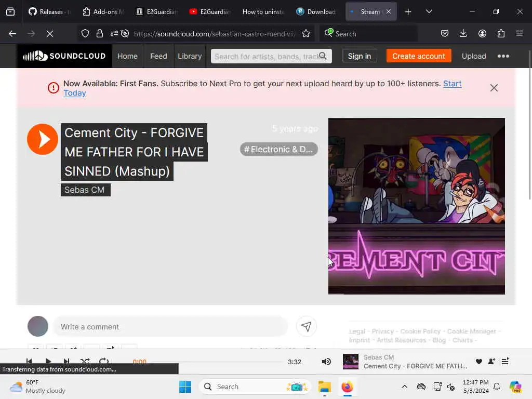Toggle shuffle in the player bar

point(85,362)
